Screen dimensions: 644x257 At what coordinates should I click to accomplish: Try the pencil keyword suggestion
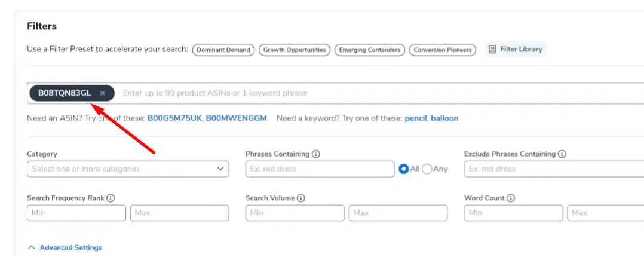(415, 118)
